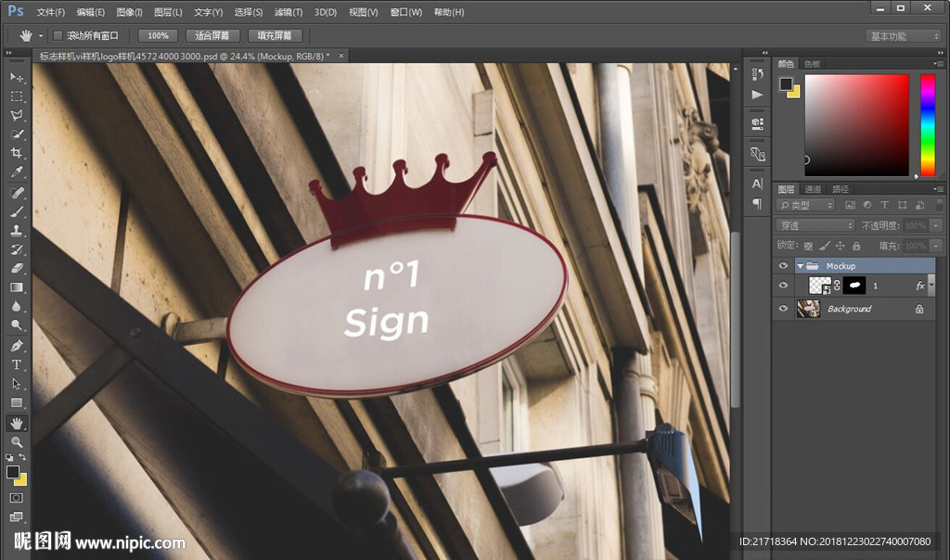Open opacity slider dropdown arrow

coord(936,225)
